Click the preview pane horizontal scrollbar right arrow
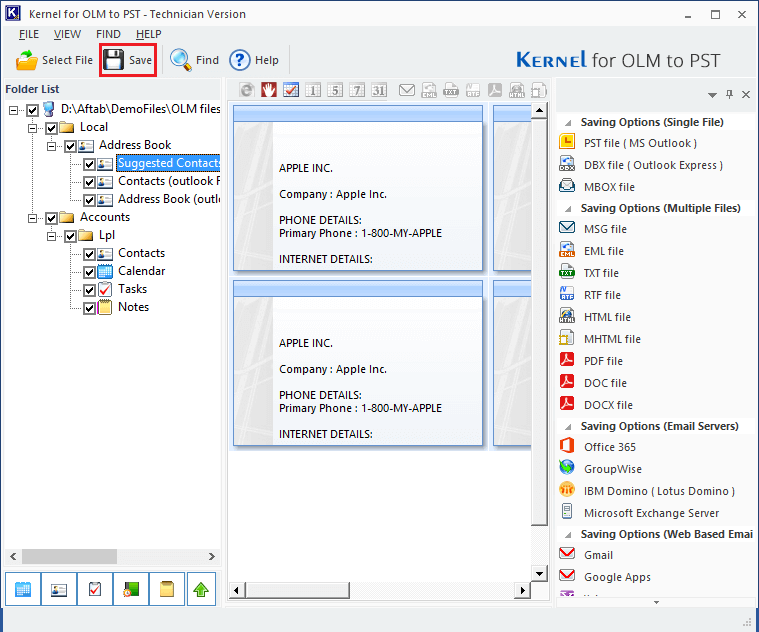Viewport: 759px width, 632px height. click(522, 590)
